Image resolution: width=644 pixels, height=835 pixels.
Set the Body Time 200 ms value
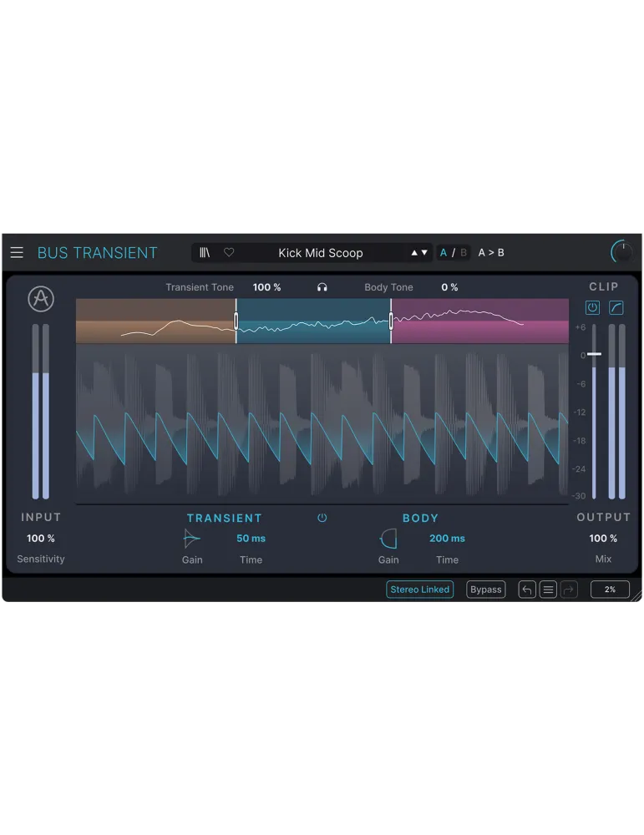(447, 539)
